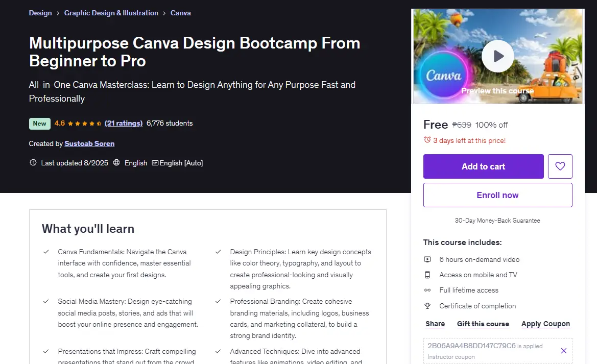Image resolution: width=597 pixels, height=364 pixels.
Task: Click the checkmark beside Professional Branding
Action: tap(218, 301)
